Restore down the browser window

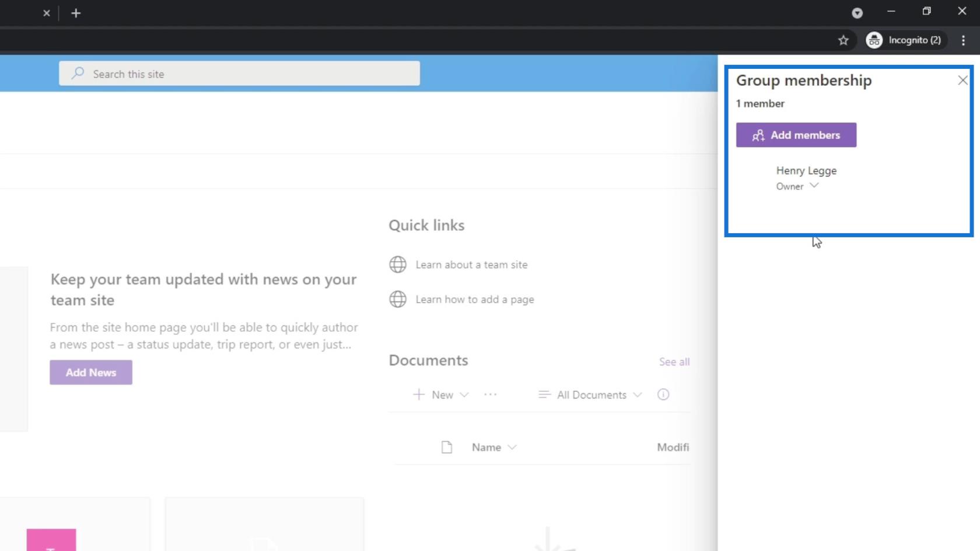[x=926, y=11]
